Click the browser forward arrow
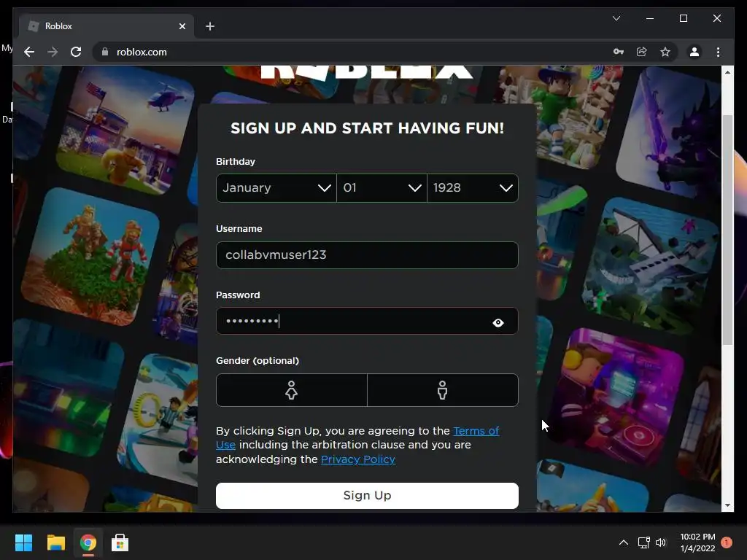Viewport: 747px width, 560px height. tap(53, 52)
